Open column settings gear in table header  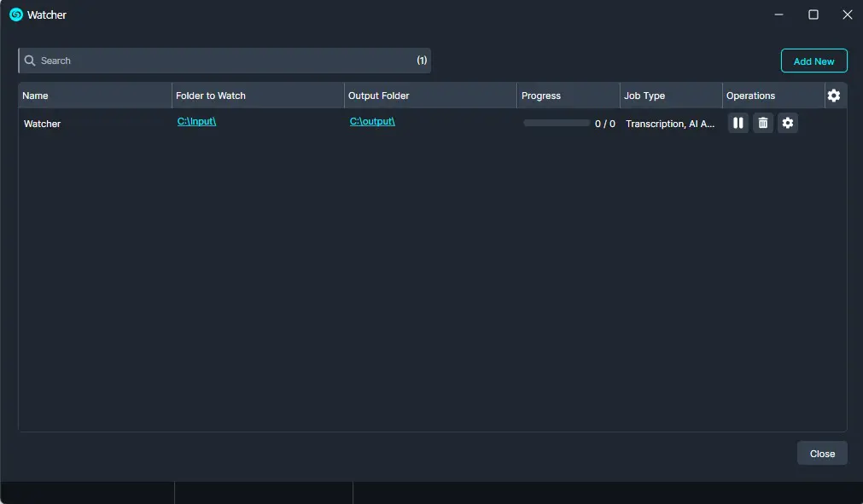(x=834, y=96)
